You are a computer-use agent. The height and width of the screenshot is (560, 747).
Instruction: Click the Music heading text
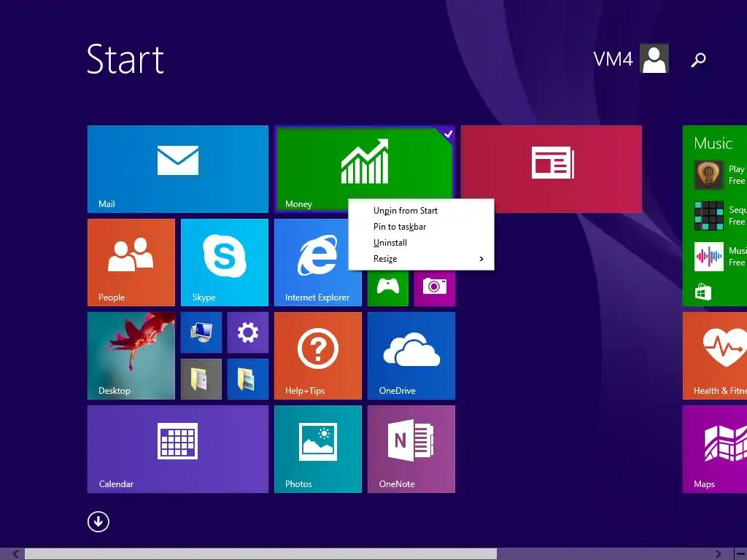(713, 143)
